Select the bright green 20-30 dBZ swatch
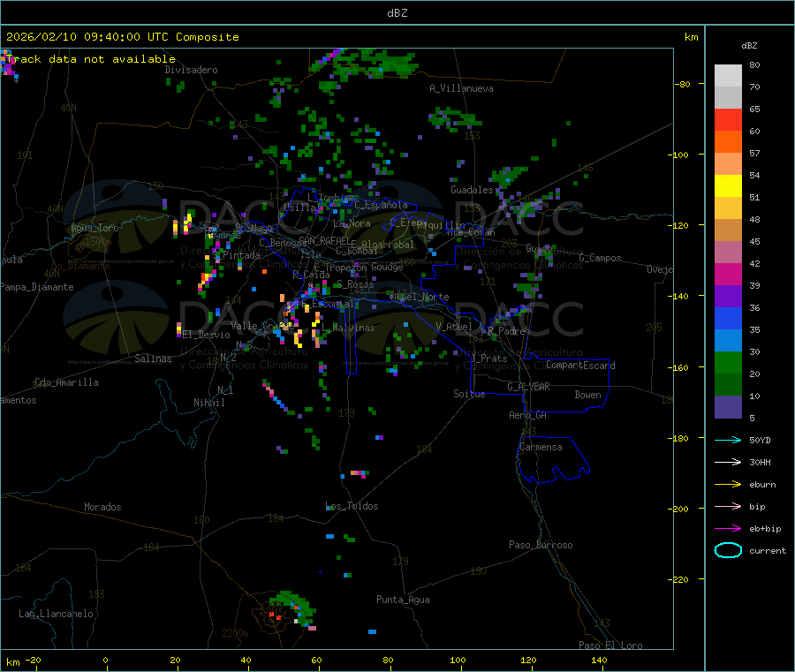The image size is (795, 672). pyautogui.click(x=728, y=362)
